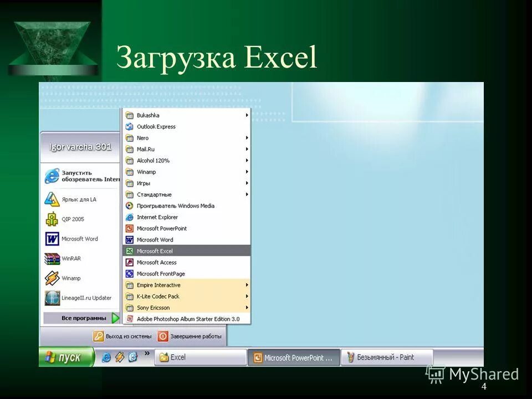Expand the Bukashka submenu arrow
Viewport: 532px width, 399px height.
tap(247, 115)
